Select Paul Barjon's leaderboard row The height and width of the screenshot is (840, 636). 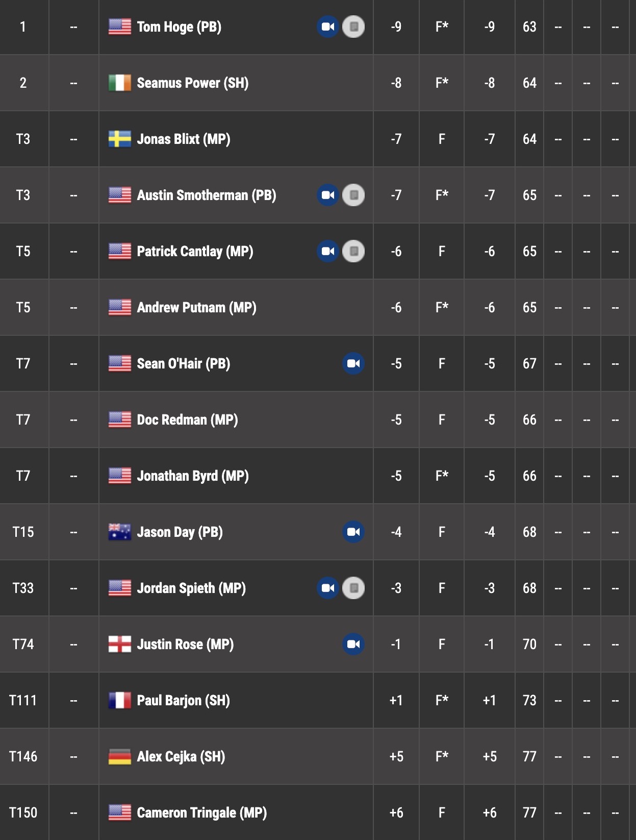(318, 700)
